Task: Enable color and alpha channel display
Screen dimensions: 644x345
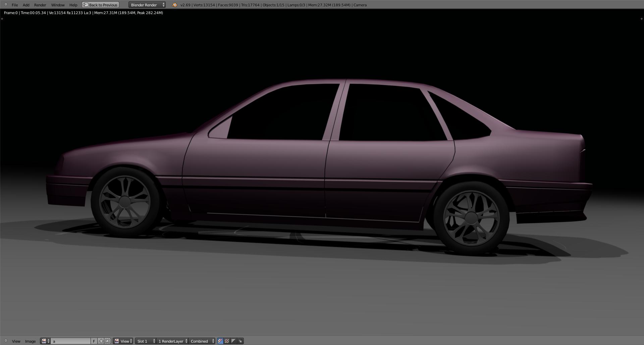Action: point(220,341)
